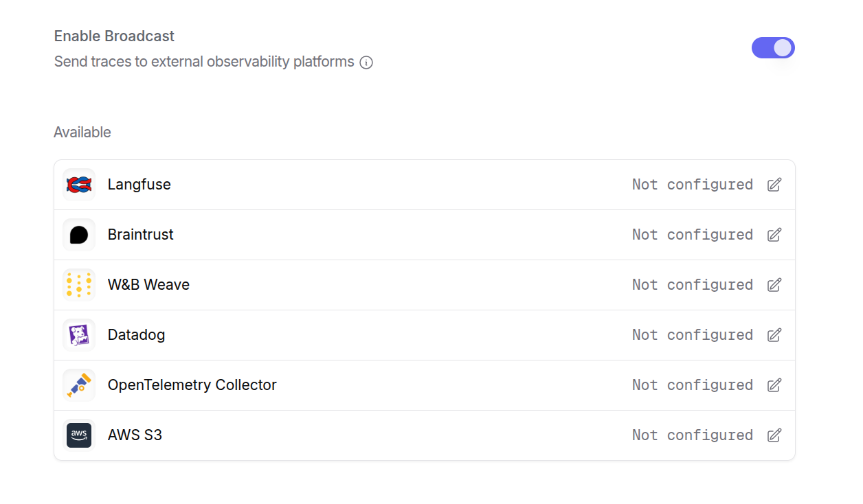
Task: Click the Langfuse logo icon
Action: (x=79, y=185)
